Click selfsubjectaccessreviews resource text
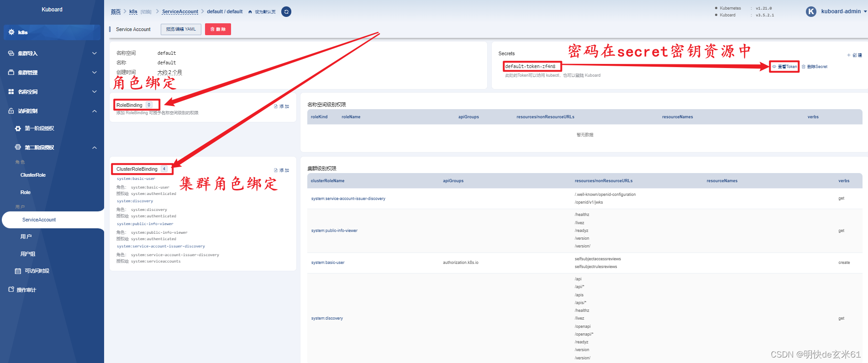 pos(598,259)
